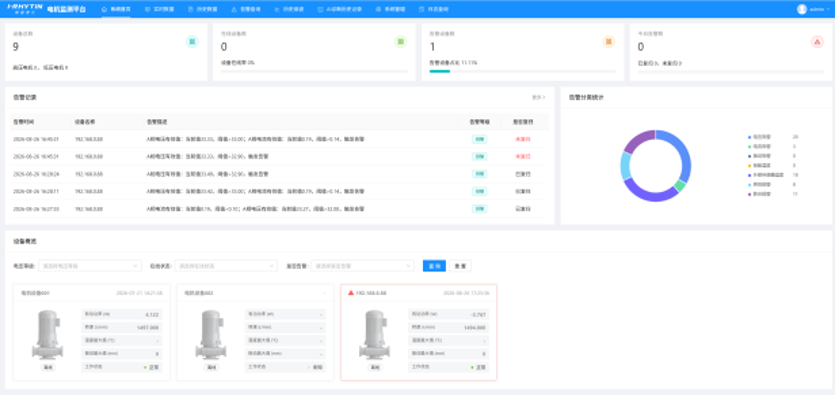Open the alarm status dropdown filter

click(x=363, y=266)
